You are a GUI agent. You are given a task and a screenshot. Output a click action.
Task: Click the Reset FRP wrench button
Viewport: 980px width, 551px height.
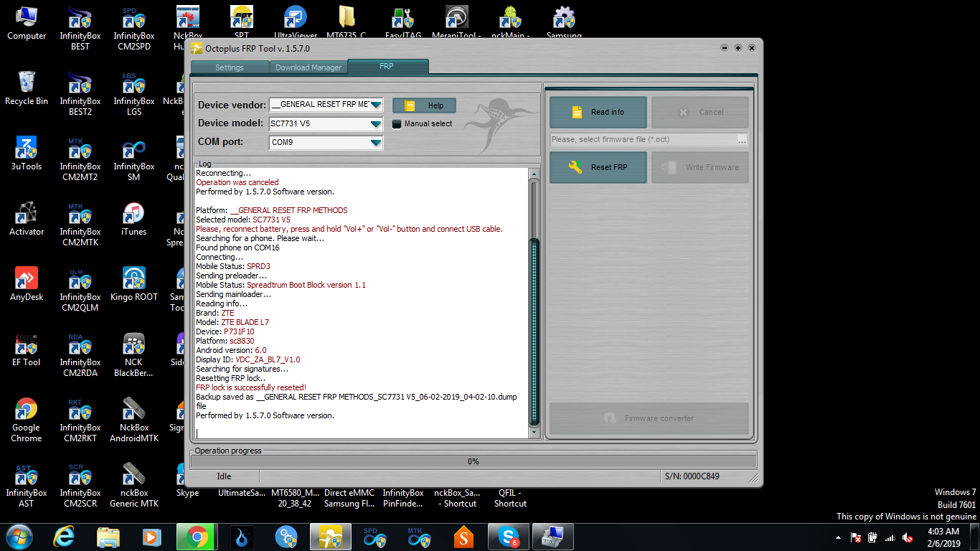[598, 167]
